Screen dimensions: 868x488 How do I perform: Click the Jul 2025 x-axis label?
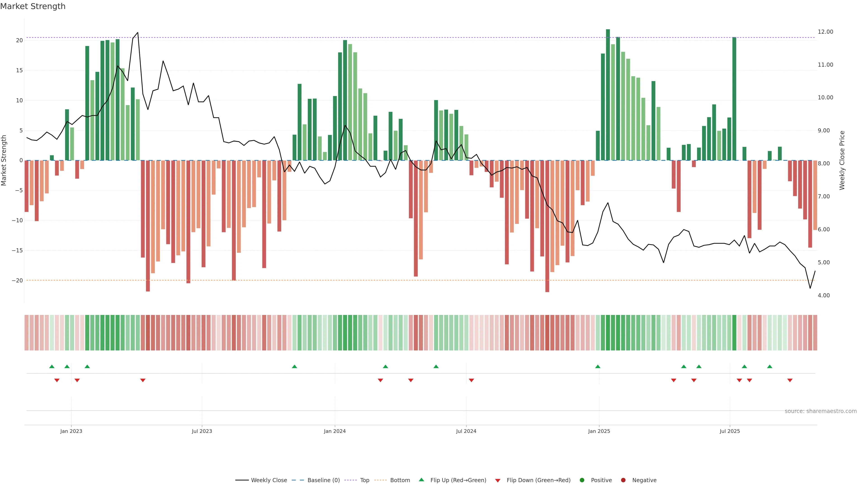coord(730,431)
